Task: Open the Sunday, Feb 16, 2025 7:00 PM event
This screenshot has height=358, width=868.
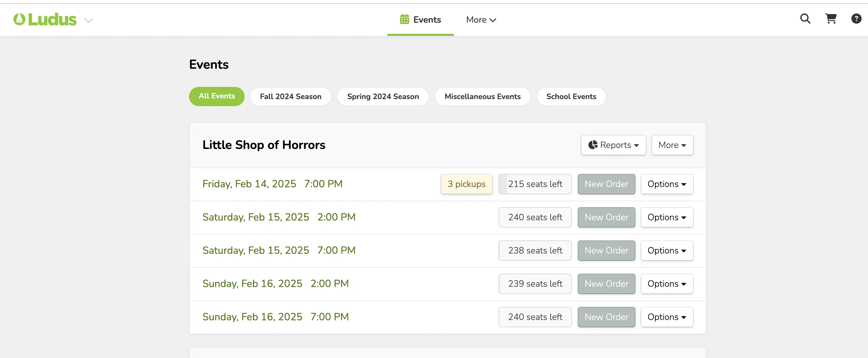Action: [276, 317]
